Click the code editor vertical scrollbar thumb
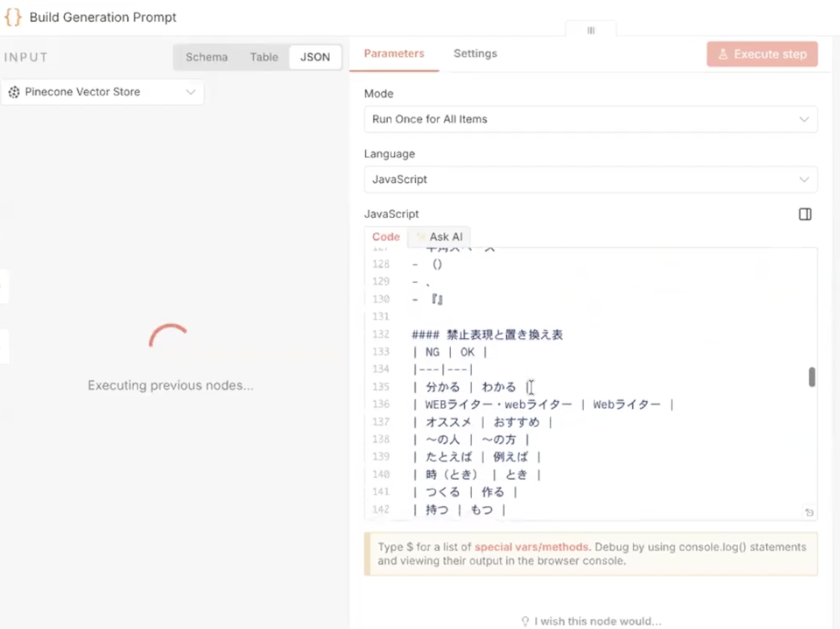The width and height of the screenshot is (840, 629). [812, 377]
